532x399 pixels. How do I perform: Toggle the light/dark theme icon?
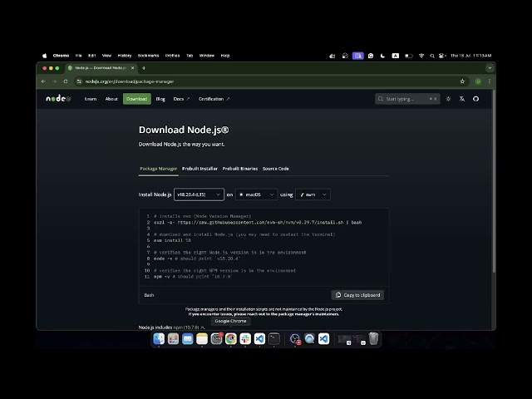point(448,99)
